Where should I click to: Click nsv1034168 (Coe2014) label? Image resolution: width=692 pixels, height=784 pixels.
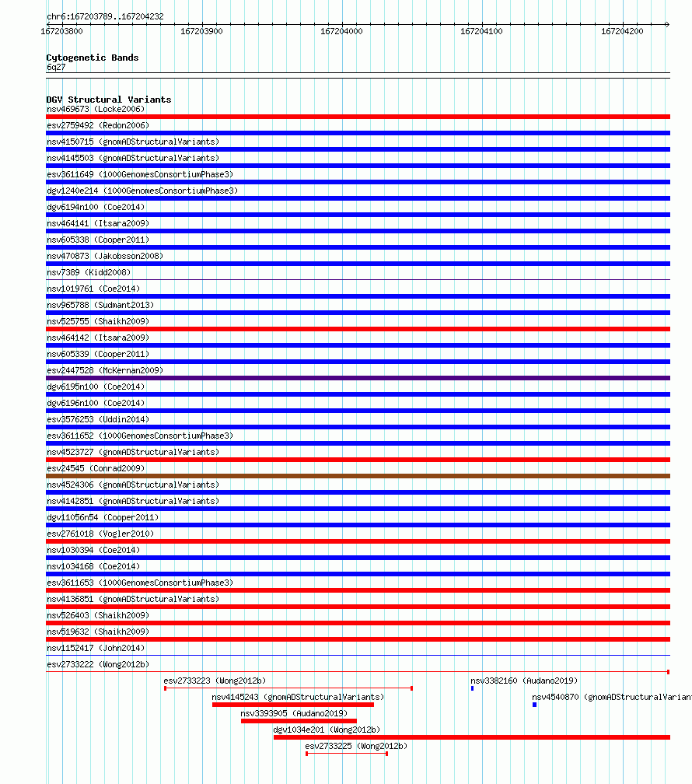pyautogui.click(x=93, y=566)
